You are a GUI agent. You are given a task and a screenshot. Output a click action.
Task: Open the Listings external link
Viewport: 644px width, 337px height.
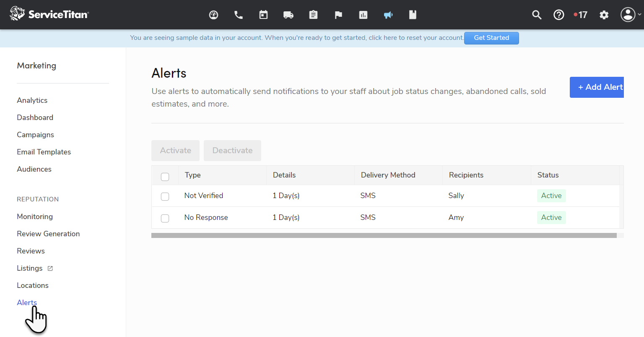pos(35,268)
